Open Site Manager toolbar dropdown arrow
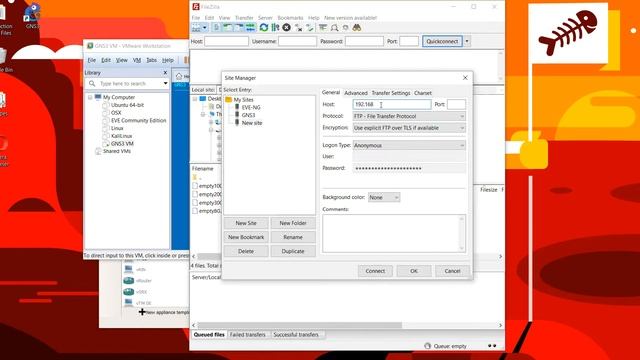This screenshot has width=640, height=360. [x=204, y=28]
